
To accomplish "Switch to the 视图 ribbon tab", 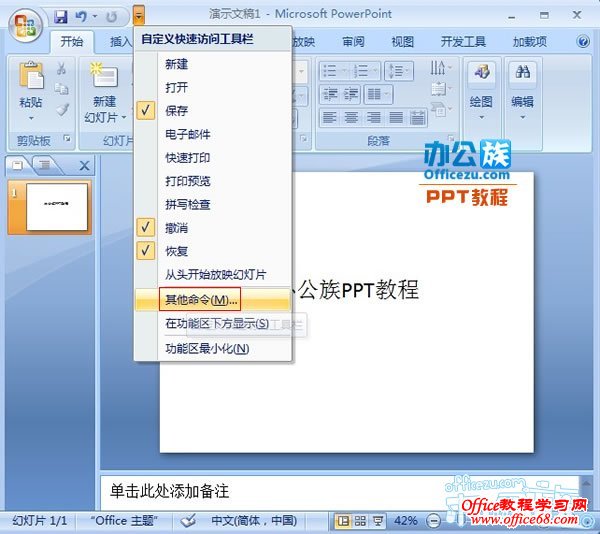I will click(403, 41).
